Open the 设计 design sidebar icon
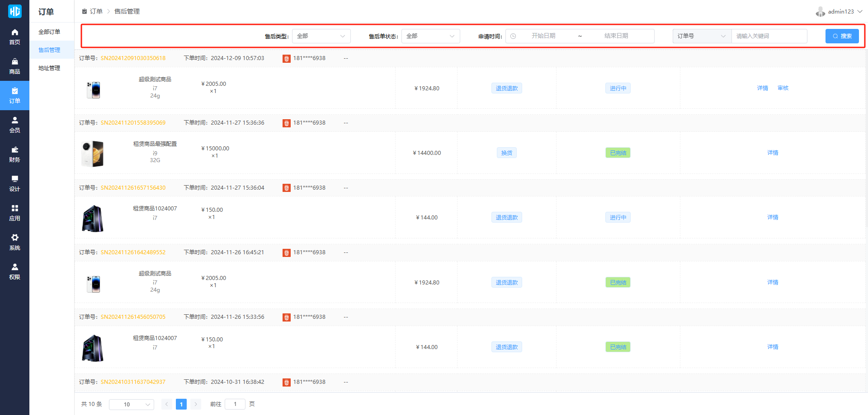This screenshot has width=868, height=415. point(14,183)
